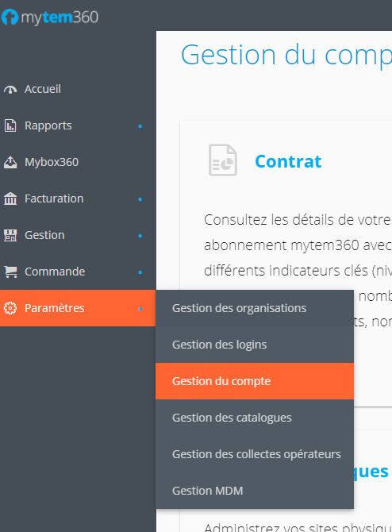Click the mytem360 logo
Screen dimensions: 392x532
point(50,17)
